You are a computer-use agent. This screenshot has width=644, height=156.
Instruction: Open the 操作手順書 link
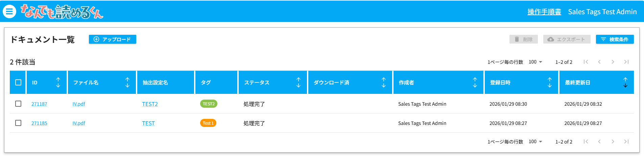click(544, 12)
